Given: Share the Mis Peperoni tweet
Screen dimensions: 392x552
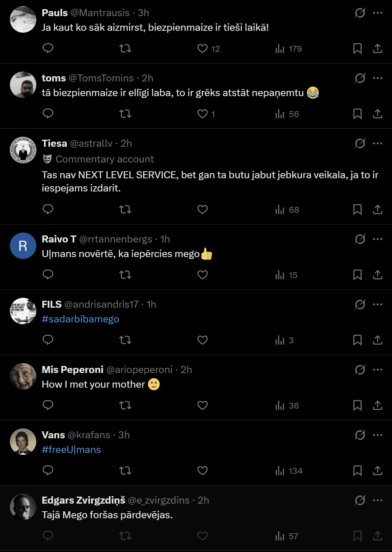Looking at the screenshot, I should click(377, 405).
